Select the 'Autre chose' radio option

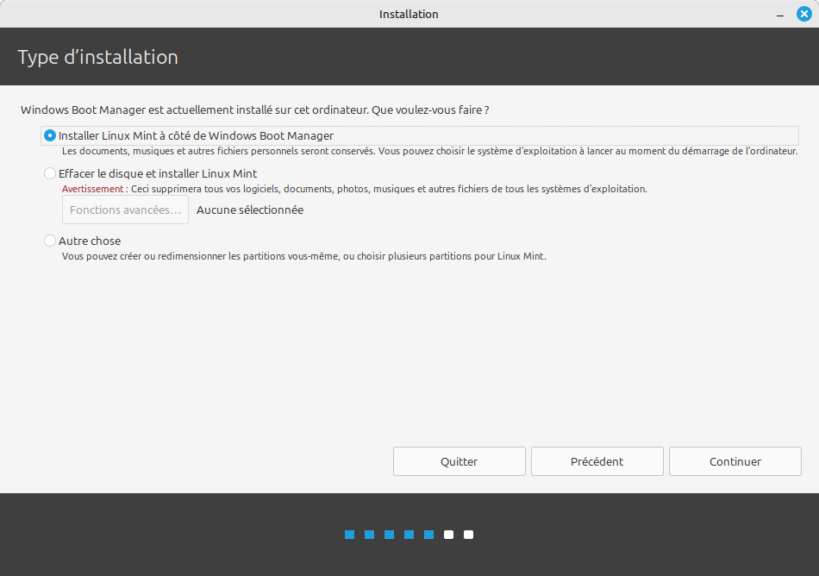pyautogui.click(x=50, y=241)
